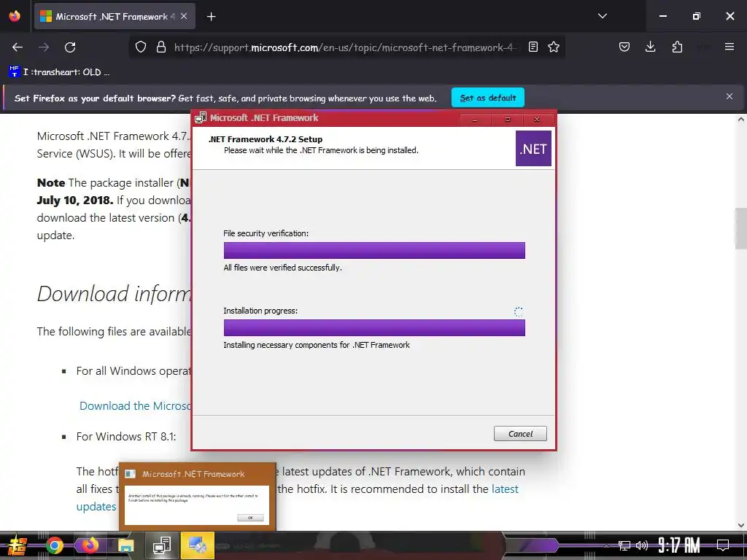Click Set as default button
Image resolution: width=747 pixels, height=560 pixels.
(x=488, y=98)
